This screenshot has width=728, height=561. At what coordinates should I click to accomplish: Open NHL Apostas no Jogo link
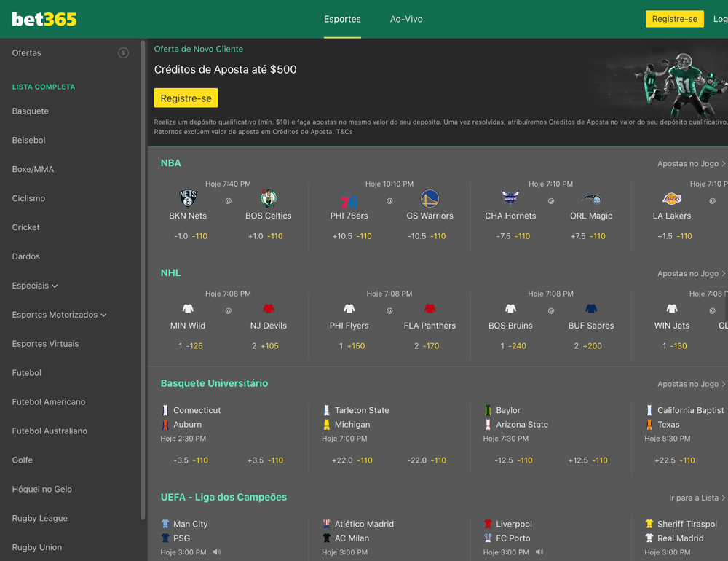[691, 273]
